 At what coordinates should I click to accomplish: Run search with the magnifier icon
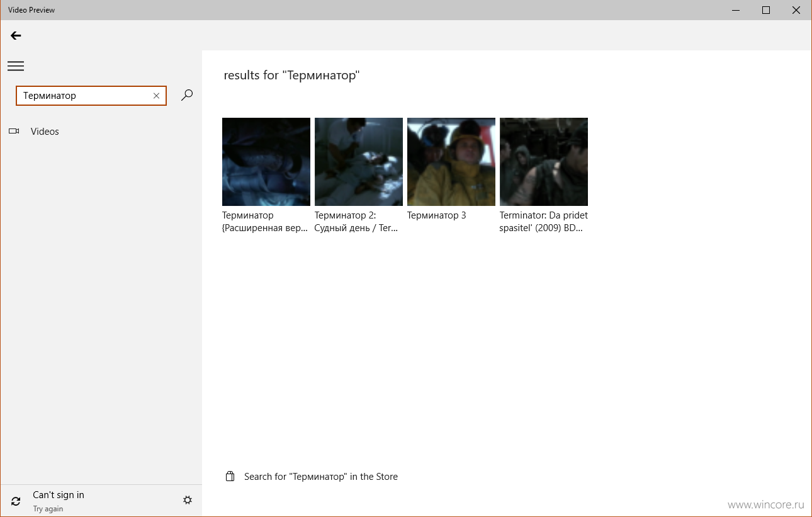(x=187, y=95)
